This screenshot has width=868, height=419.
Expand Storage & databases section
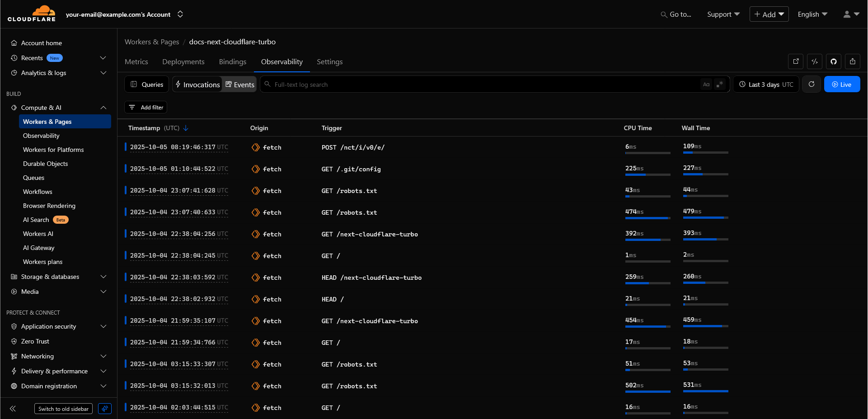click(103, 277)
